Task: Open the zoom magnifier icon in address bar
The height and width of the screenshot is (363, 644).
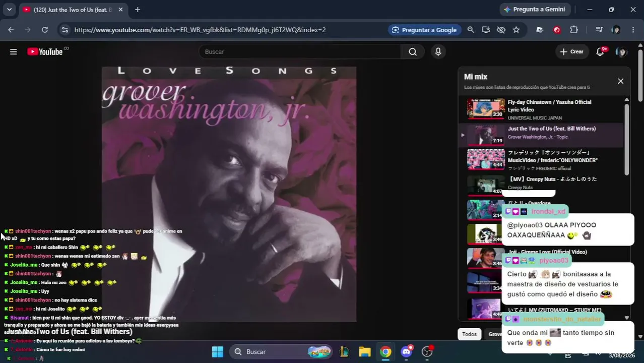Action: 471,30
